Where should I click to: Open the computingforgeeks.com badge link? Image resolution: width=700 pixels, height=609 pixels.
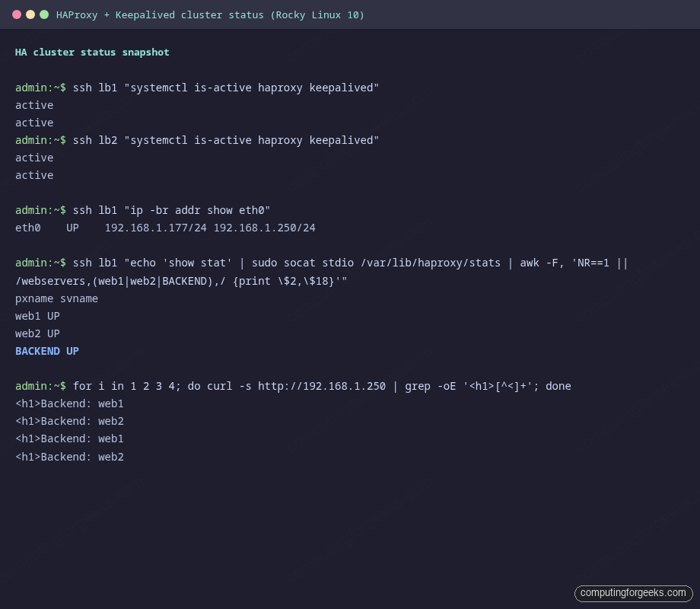pos(633,593)
